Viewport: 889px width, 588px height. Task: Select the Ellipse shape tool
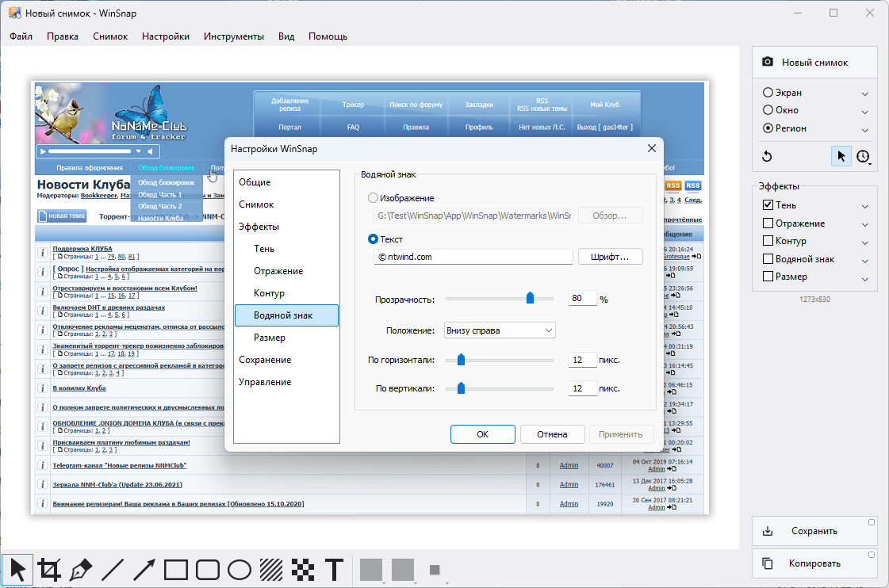tap(239, 570)
